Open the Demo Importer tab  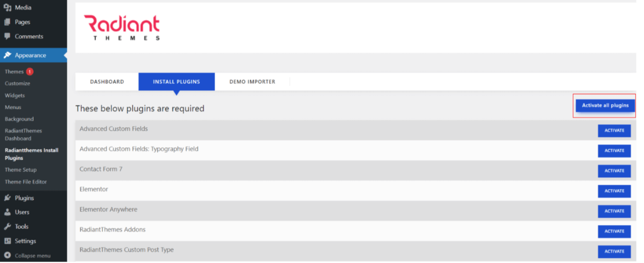pyautogui.click(x=252, y=82)
